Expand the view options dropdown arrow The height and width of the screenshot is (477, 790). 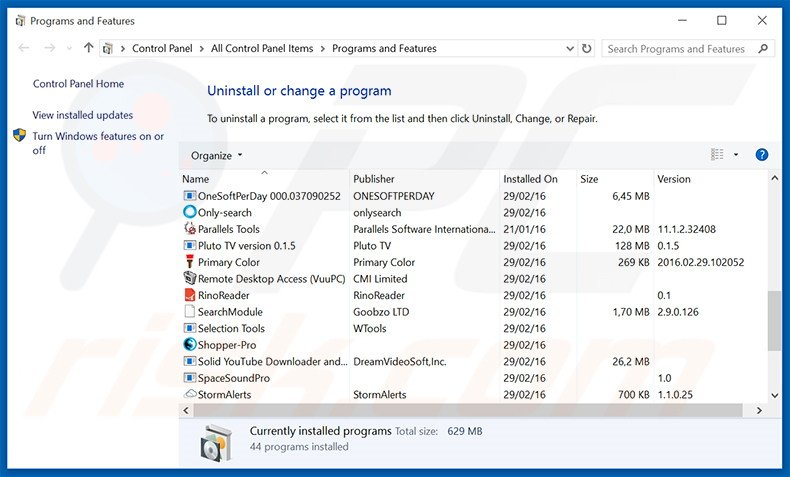click(736, 155)
